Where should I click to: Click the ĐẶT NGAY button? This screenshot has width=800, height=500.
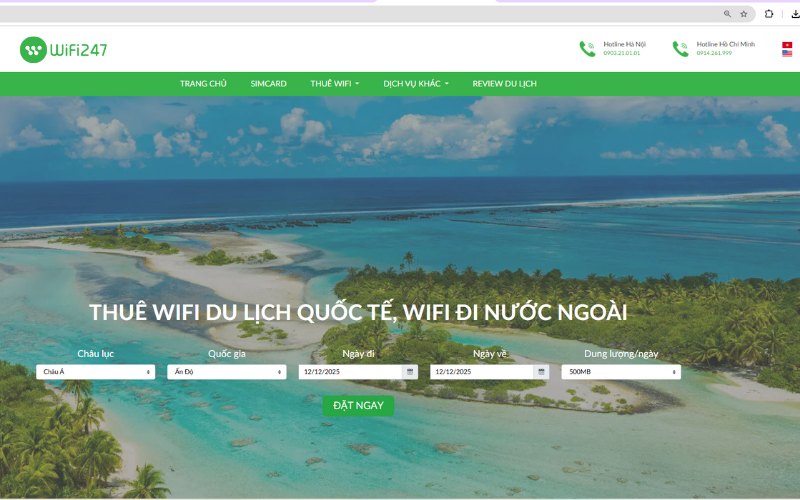(358, 406)
